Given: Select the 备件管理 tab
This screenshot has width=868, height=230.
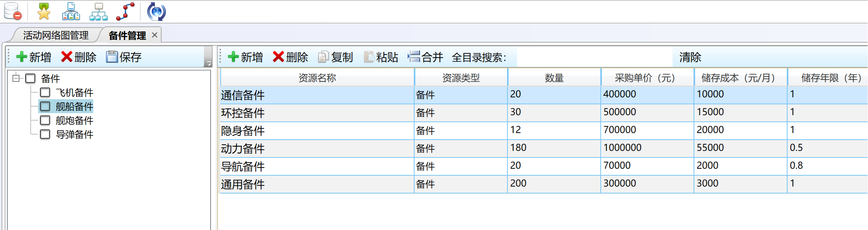Looking at the screenshot, I should click(x=127, y=35).
